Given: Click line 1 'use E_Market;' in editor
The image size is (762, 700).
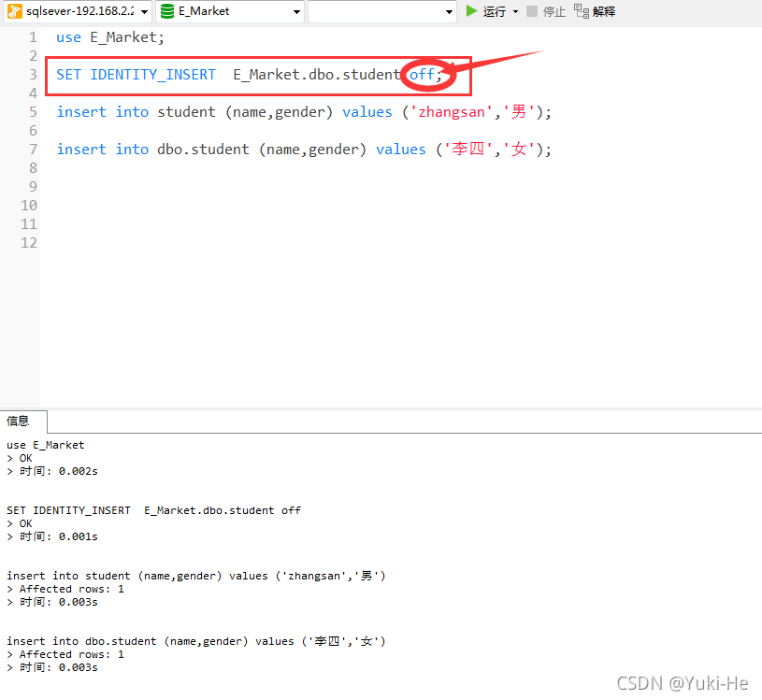Looking at the screenshot, I should click(110, 37).
